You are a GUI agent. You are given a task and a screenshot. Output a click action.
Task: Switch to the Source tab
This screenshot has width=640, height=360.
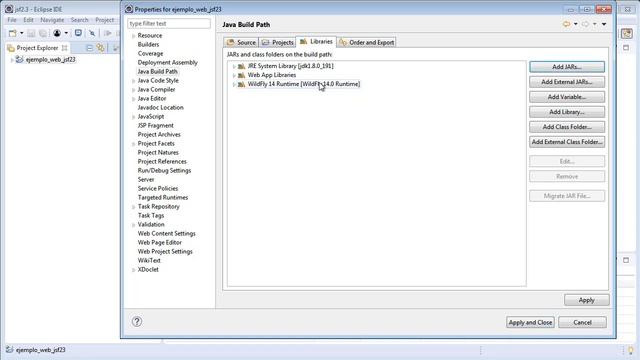pos(241,42)
